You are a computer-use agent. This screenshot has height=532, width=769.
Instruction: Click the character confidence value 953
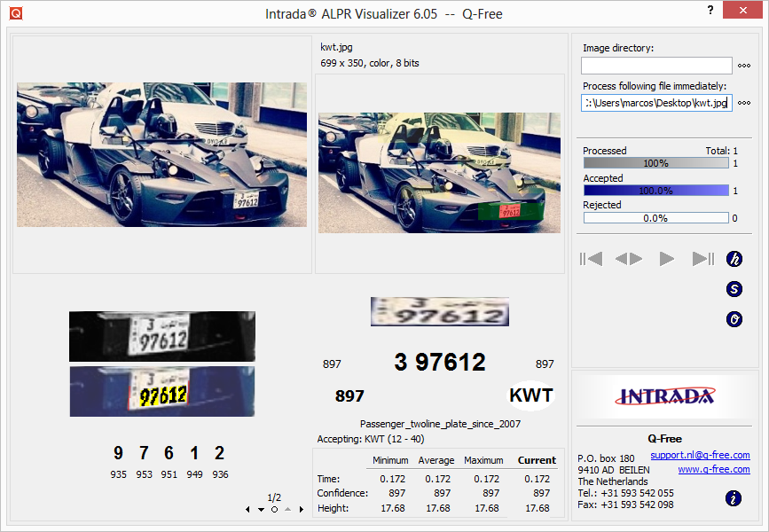(x=145, y=474)
